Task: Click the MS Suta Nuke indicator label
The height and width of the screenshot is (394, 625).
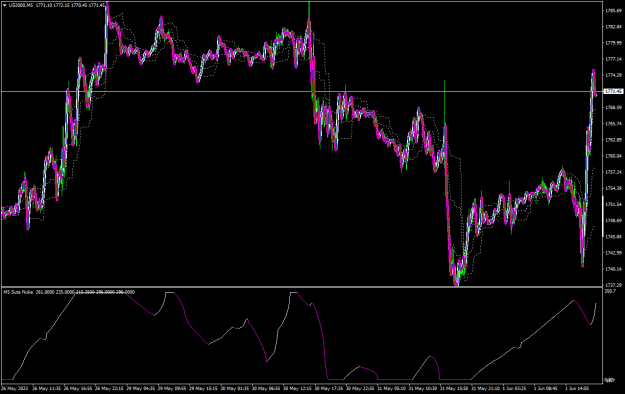Action: (18, 292)
